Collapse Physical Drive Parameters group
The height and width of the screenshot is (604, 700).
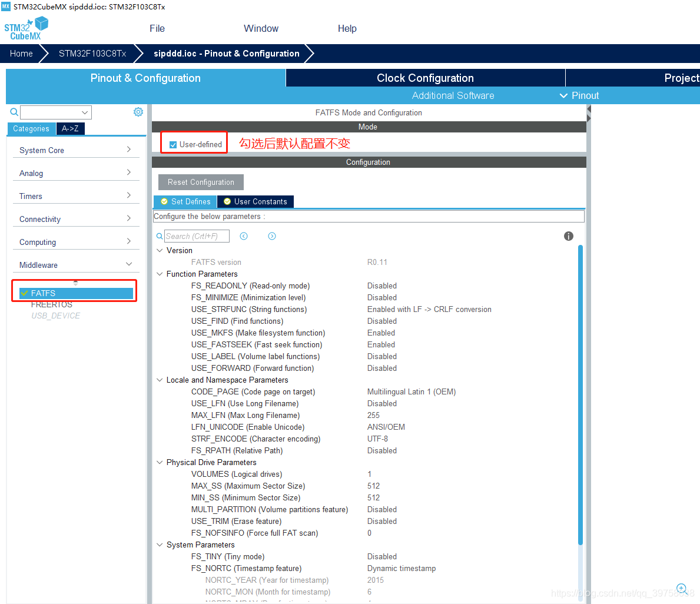point(160,463)
